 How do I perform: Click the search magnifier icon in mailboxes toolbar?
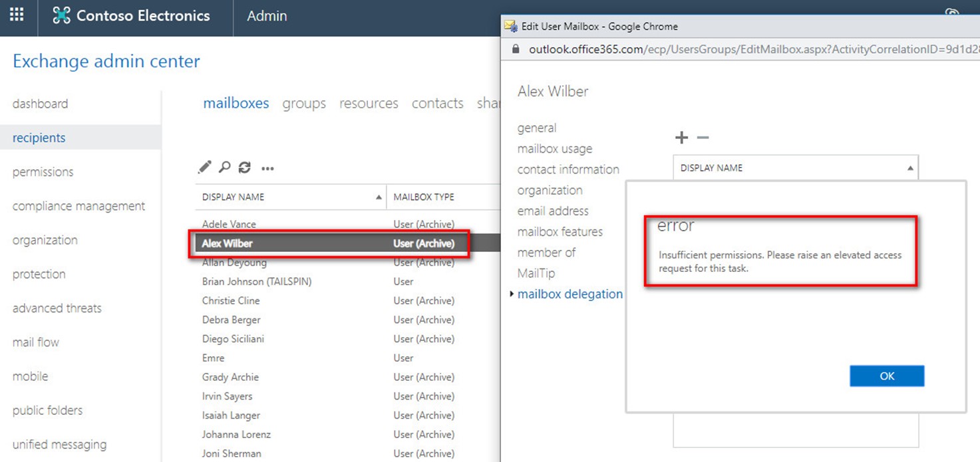(225, 168)
